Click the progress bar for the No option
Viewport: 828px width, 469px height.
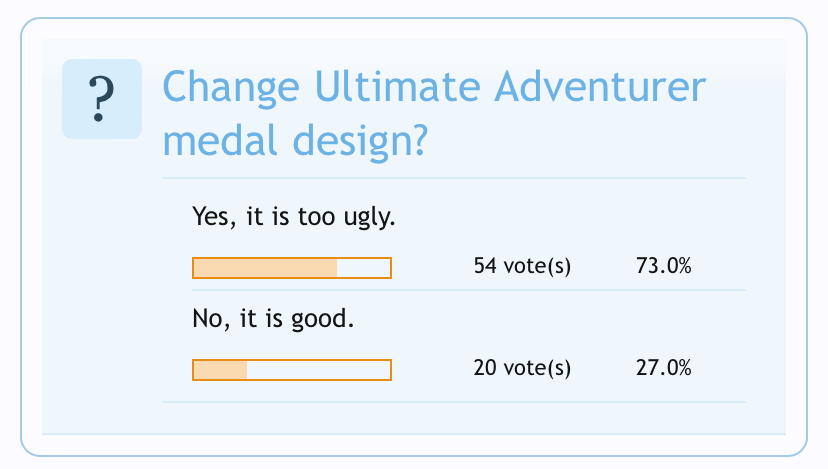291,370
